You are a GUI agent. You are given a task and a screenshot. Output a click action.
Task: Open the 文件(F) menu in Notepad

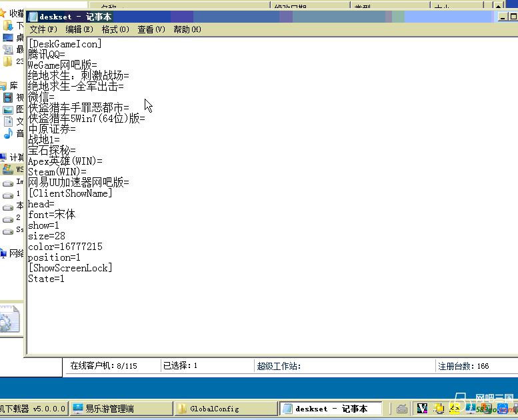[43, 29]
